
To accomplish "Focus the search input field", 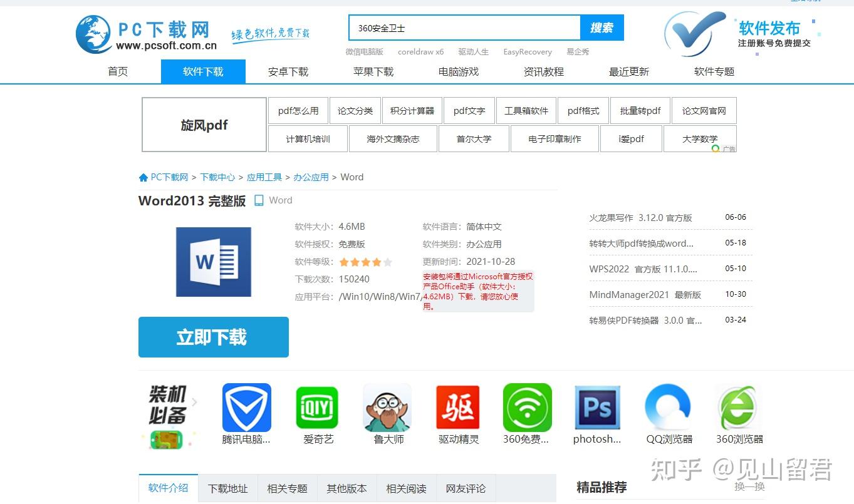I will 464,28.
